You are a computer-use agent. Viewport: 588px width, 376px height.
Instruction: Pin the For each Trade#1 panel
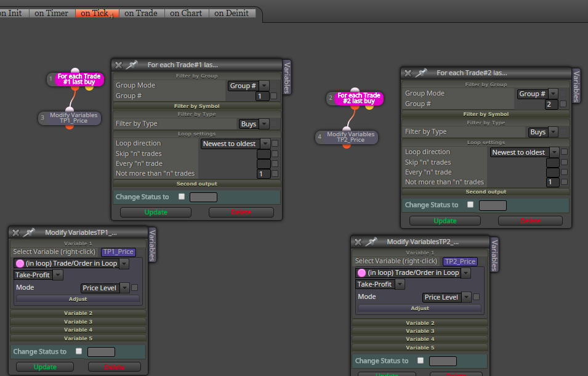coord(132,65)
